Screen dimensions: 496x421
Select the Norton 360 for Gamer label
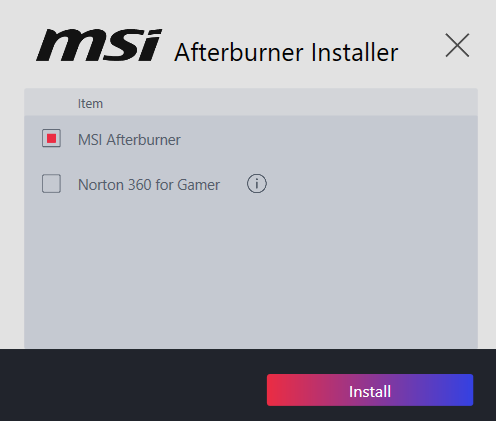(149, 185)
